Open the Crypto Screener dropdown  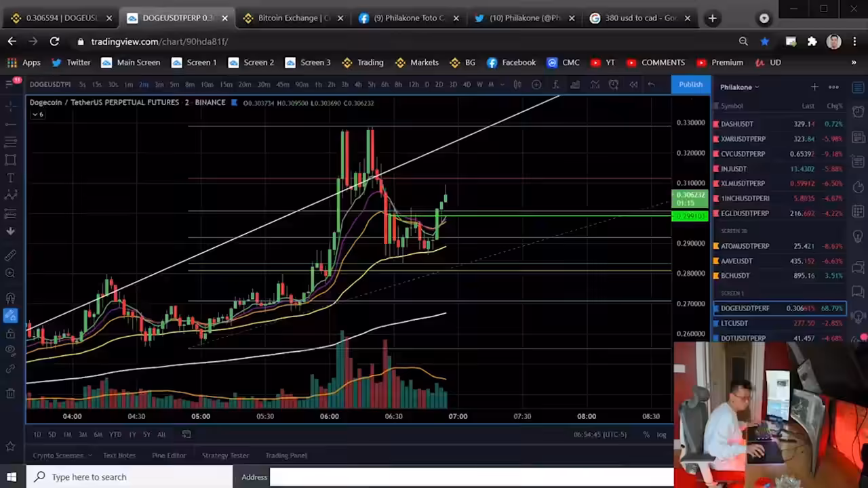click(62, 455)
